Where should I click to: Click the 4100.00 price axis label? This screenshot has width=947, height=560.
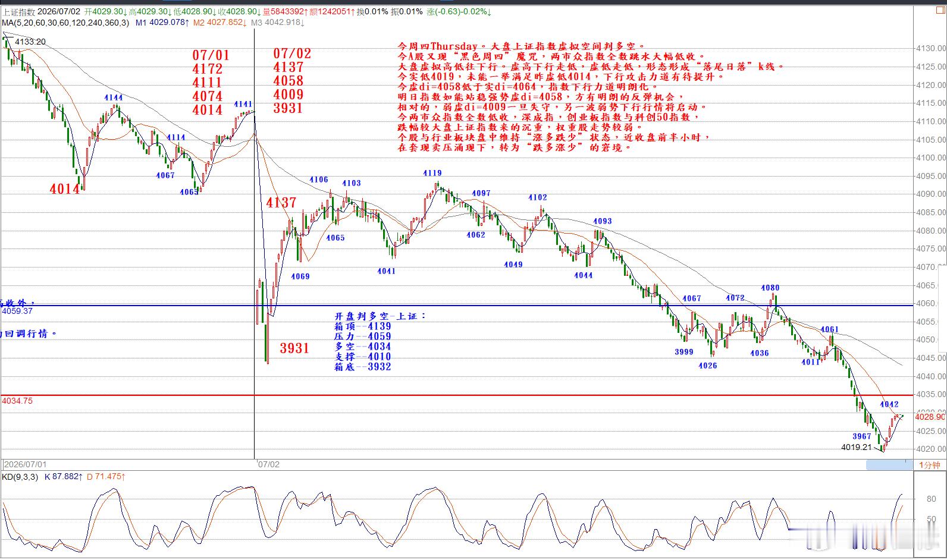click(x=931, y=158)
